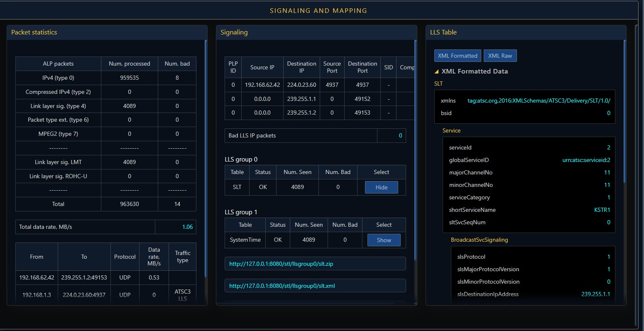This screenshot has width=644, height=331.
Task: Select the xmlns SLT schema value
Action: point(539,101)
